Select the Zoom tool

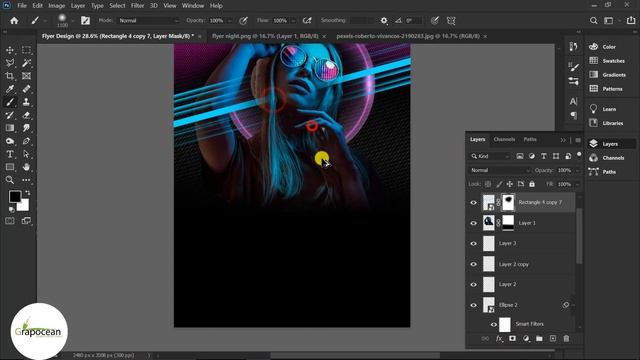pos(10,180)
